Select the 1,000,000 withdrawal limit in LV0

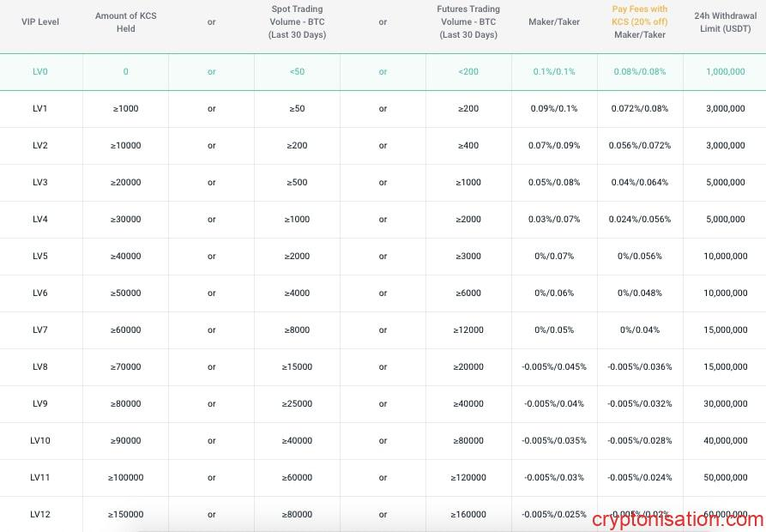(x=726, y=72)
